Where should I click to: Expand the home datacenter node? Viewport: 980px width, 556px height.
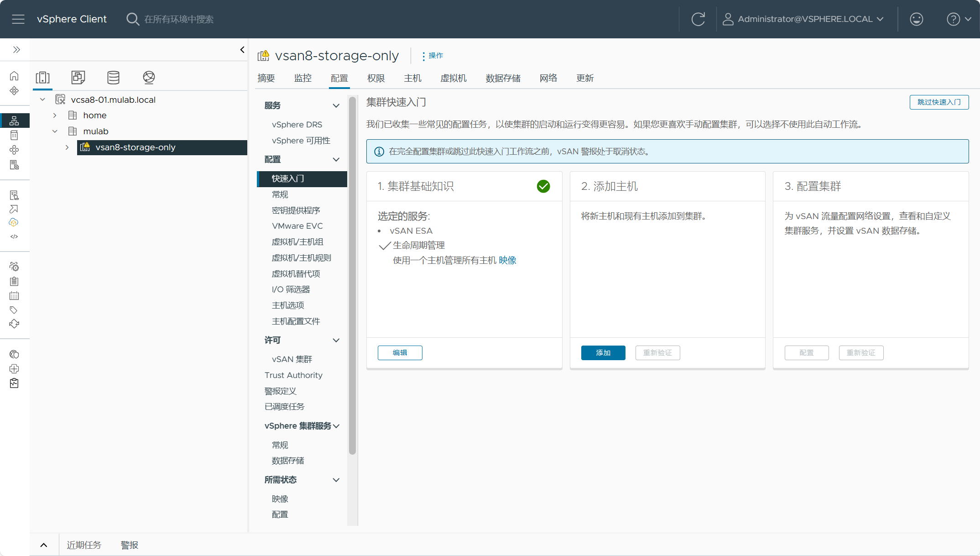(x=55, y=115)
